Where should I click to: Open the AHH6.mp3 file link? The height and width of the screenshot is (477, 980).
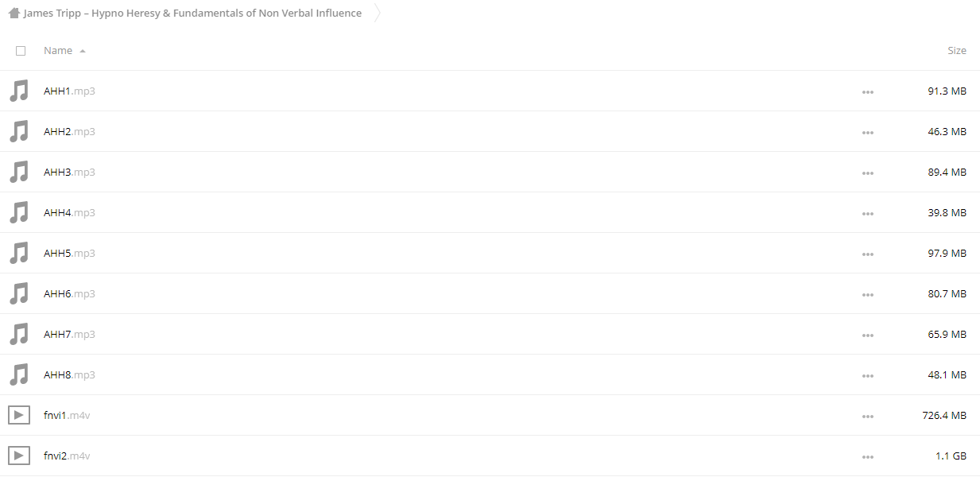[x=69, y=293]
